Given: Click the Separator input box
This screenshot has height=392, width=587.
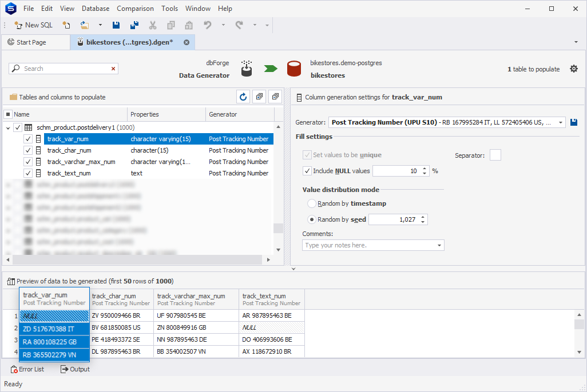Looking at the screenshot, I should (x=495, y=155).
